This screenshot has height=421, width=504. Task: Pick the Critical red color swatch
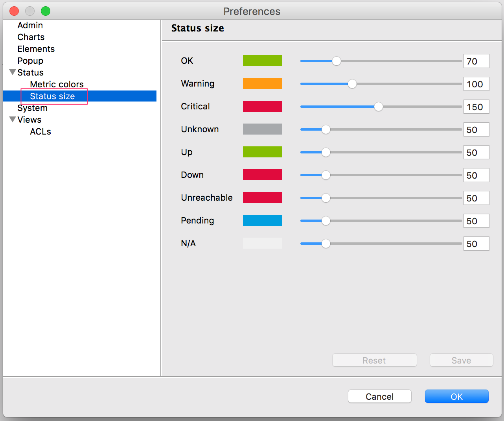[262, 106]
